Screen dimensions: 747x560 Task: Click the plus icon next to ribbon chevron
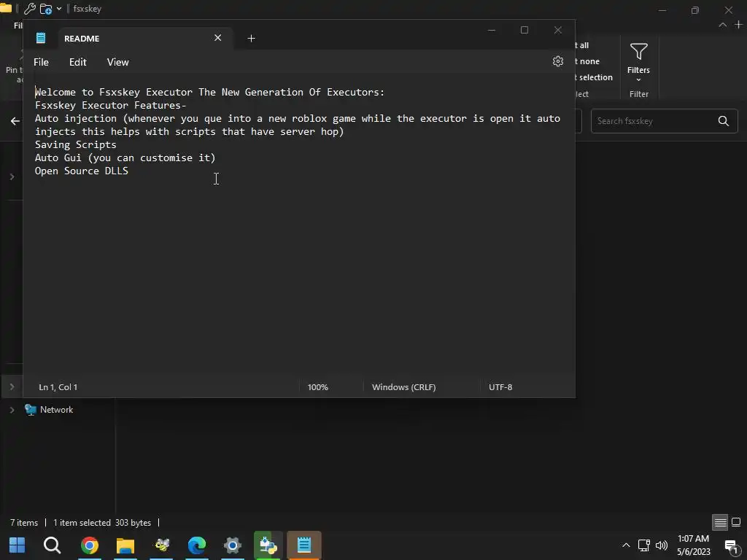[739, 24]
